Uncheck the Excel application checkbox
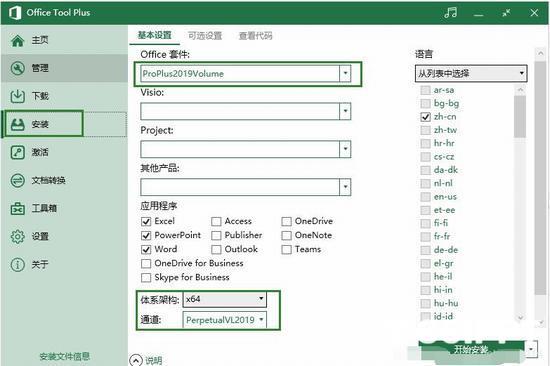The width and height of the screenshot is (550, 366). [146, 221]
